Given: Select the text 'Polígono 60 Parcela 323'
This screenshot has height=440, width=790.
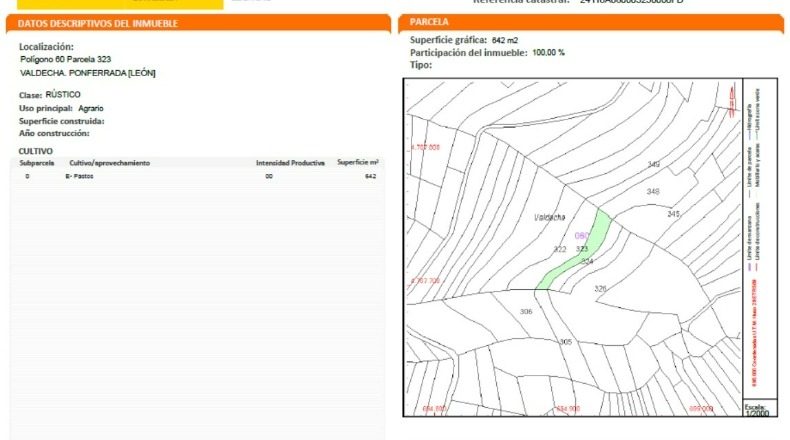Looking at the screenshot, I should pos(65,59).
